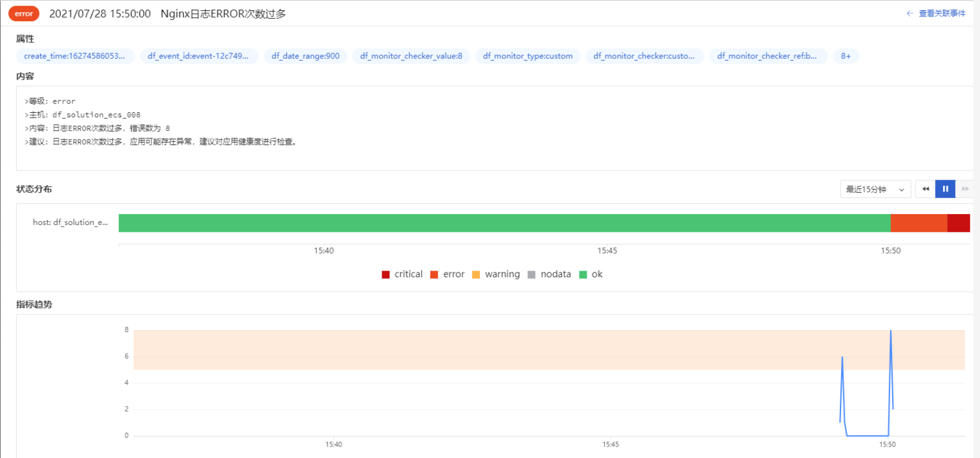Open the 最近15分钟 time range dropdown
Screen dimensions: 980x458
click(x=876, y=189)
